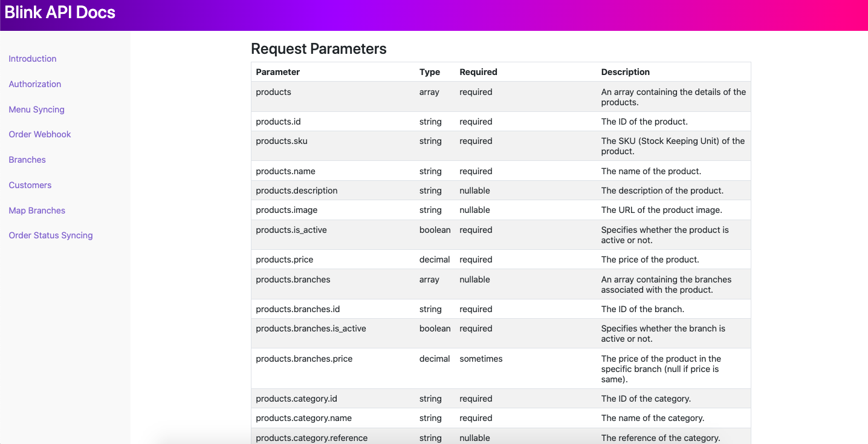Open the Introduction sidebar link

click(x=33, y=59)
